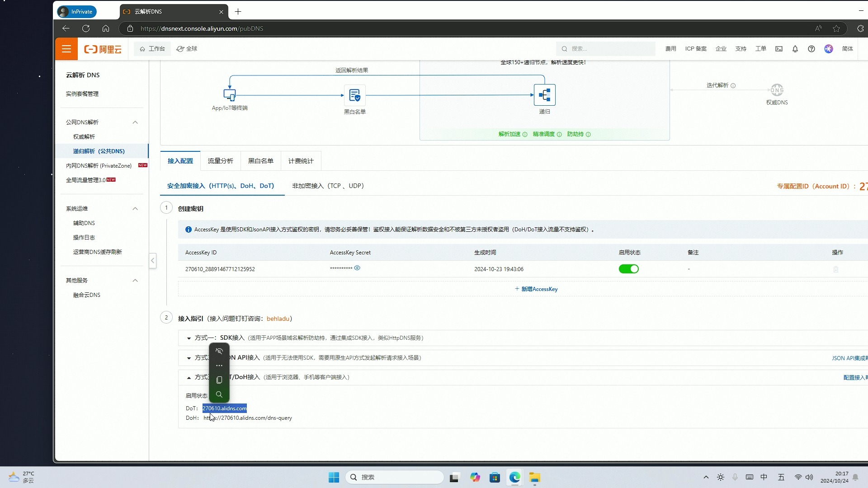Click the copy icon in the selection popup

pos(219,380)
